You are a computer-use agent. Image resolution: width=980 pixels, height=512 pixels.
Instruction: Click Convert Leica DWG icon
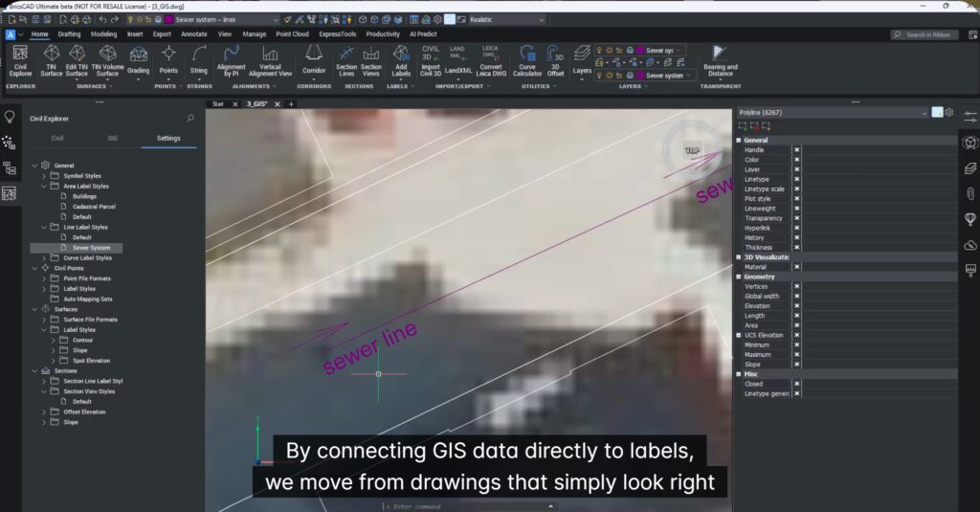click(x=491, y=60)
